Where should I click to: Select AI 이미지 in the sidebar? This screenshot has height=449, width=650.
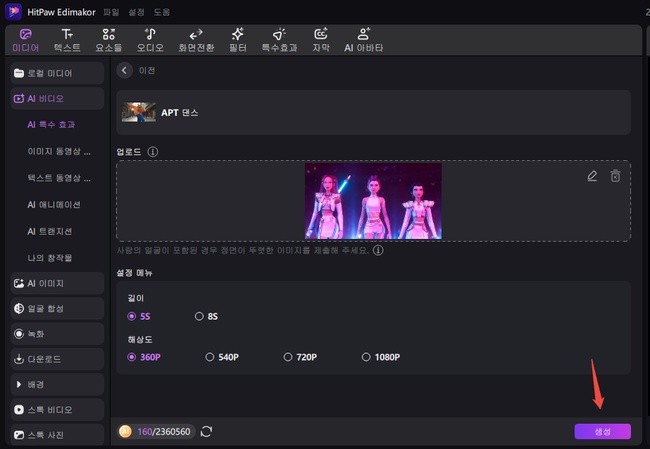(x=57, y=284)
